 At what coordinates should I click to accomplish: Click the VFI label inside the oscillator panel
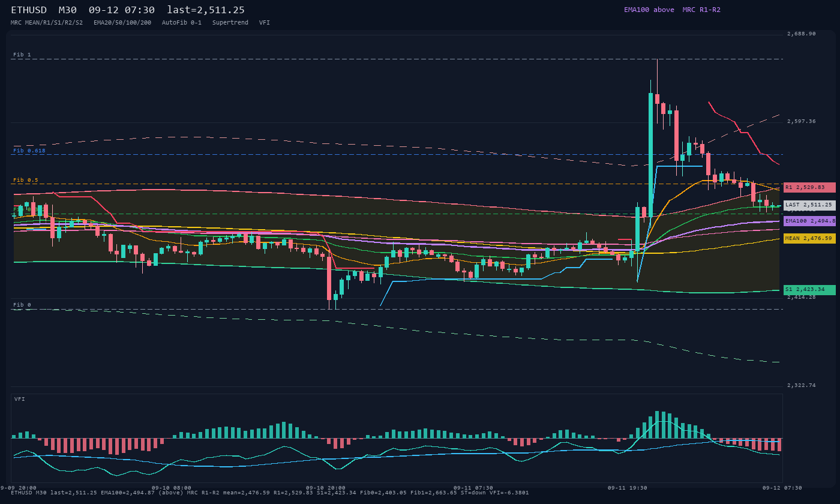pos(20,399)
